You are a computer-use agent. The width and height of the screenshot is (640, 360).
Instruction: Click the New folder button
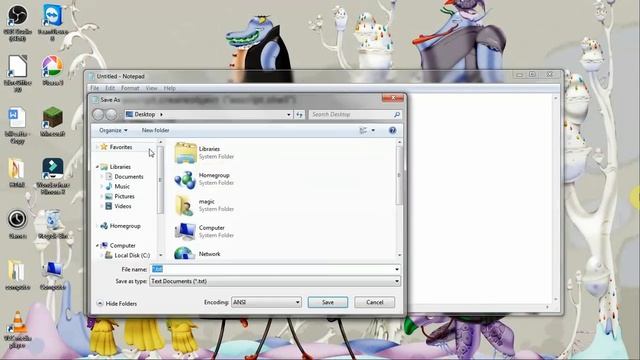(156, 130)
